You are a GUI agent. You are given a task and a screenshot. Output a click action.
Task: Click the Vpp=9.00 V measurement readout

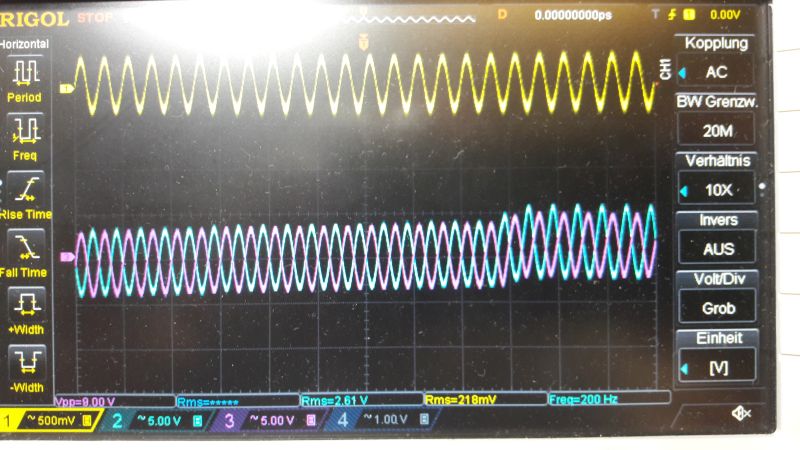[114, 401]
